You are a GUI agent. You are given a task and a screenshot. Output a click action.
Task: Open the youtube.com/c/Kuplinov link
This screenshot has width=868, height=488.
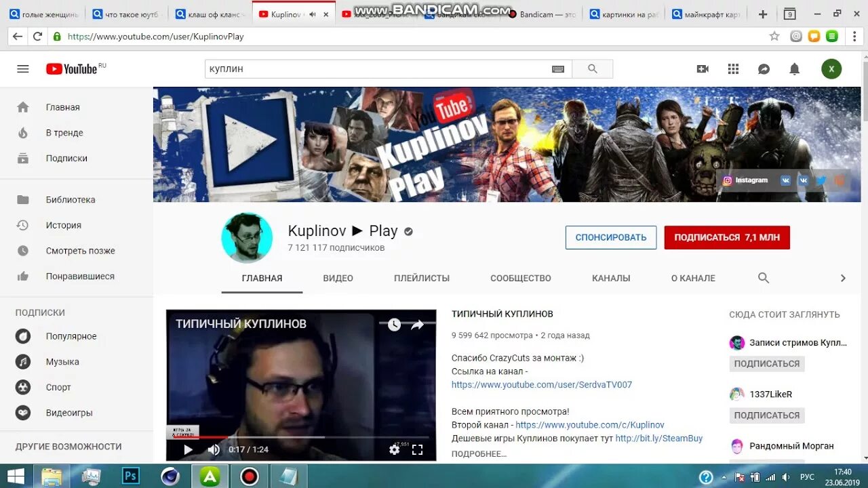[590, 425]
